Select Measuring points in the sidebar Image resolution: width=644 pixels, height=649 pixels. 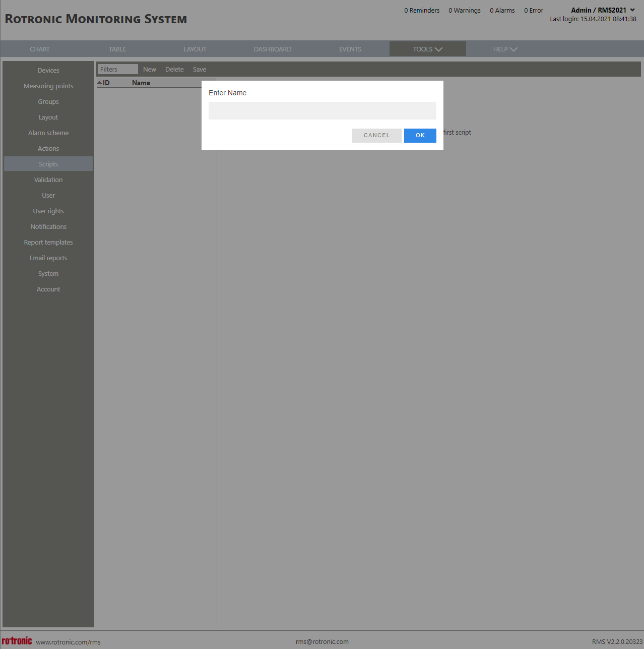[48, 86]
